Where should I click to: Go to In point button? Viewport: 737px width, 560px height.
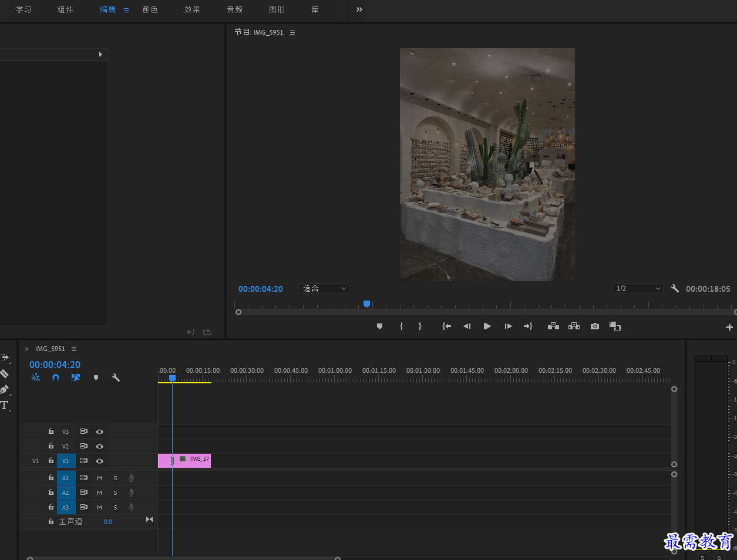(447, 326)
